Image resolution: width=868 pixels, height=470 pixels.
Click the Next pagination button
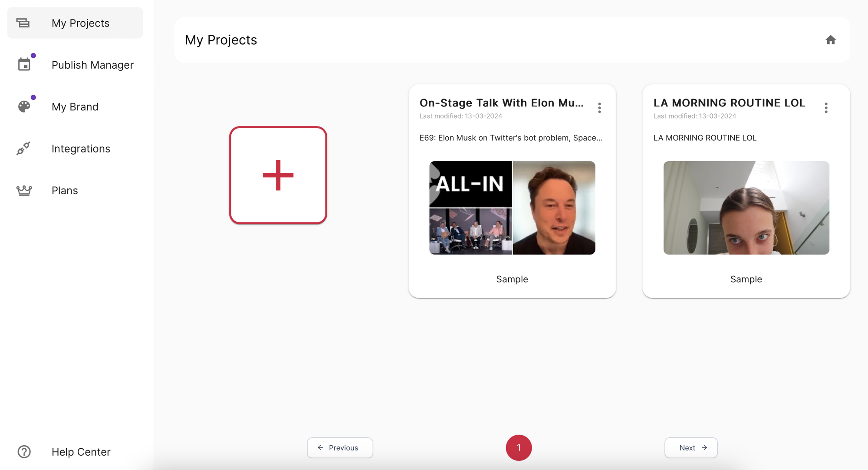coord(691,447)
